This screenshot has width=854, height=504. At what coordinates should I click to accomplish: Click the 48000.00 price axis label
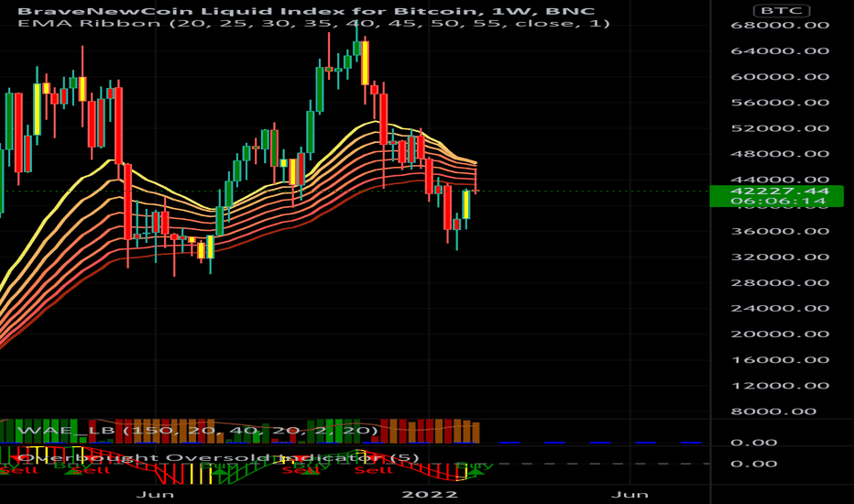click(x=780, y=154)
